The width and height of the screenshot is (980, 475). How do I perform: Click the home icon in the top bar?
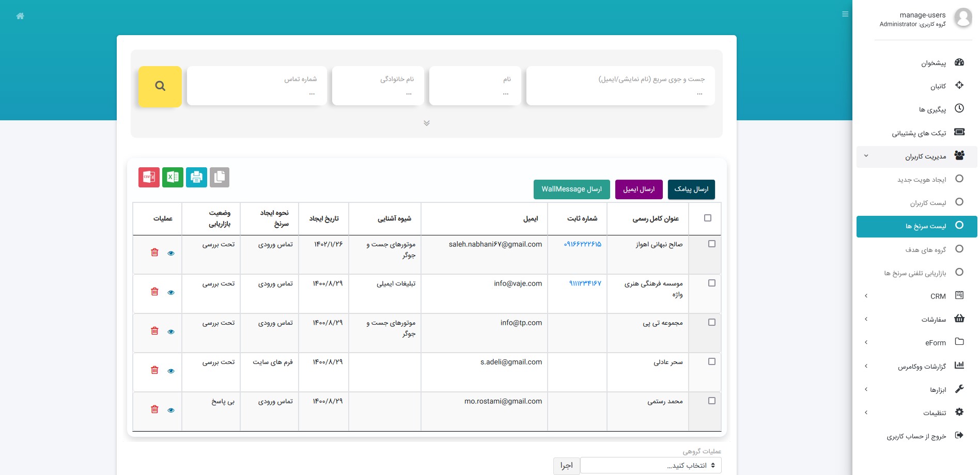coord(20,16)
